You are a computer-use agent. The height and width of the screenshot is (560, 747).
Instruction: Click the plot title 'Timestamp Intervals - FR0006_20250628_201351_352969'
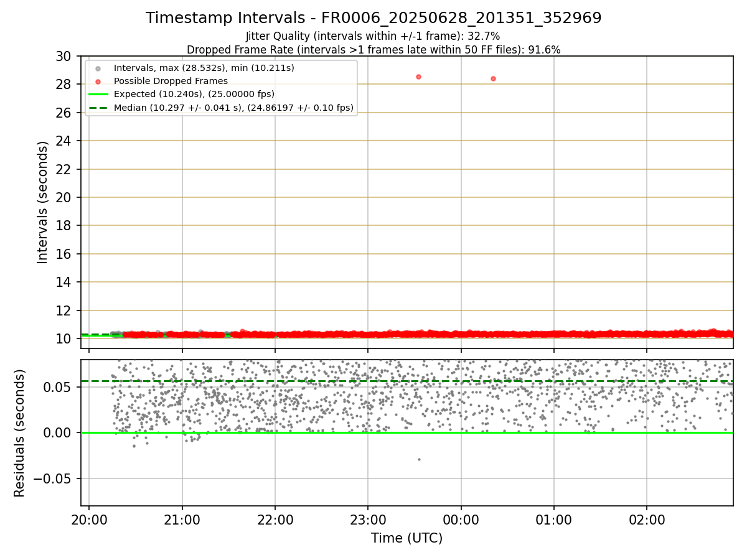click(374, 18)
